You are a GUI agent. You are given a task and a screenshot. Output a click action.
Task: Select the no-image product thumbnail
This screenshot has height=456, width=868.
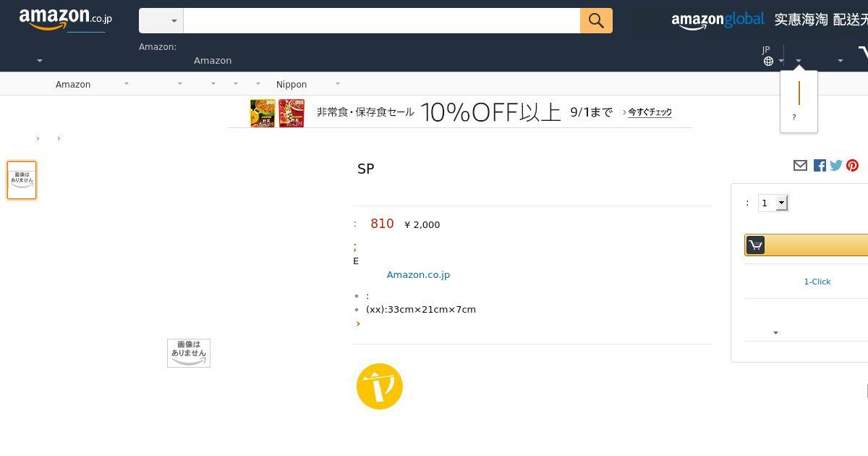22,180
